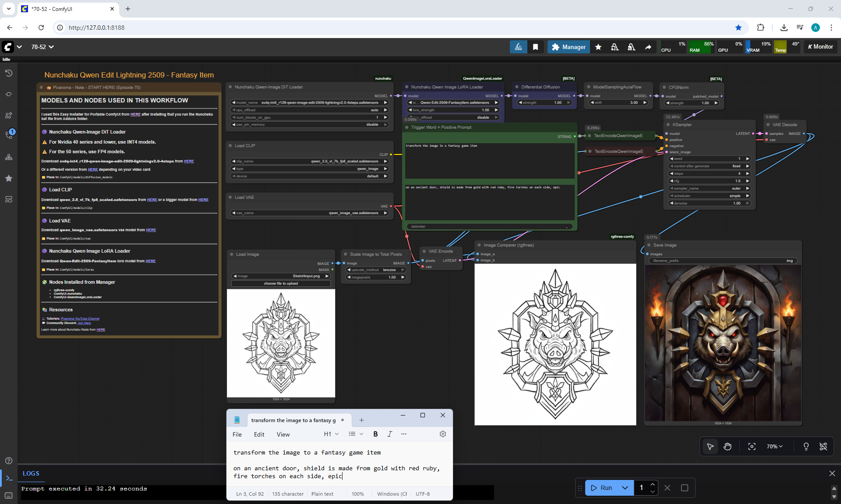Open the queue history sidebar icon

tap(8, 73)
